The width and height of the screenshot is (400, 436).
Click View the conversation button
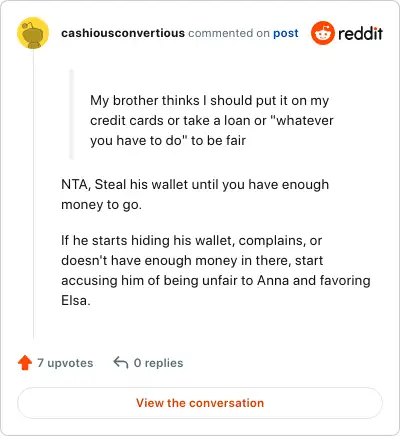pos(200,403)
